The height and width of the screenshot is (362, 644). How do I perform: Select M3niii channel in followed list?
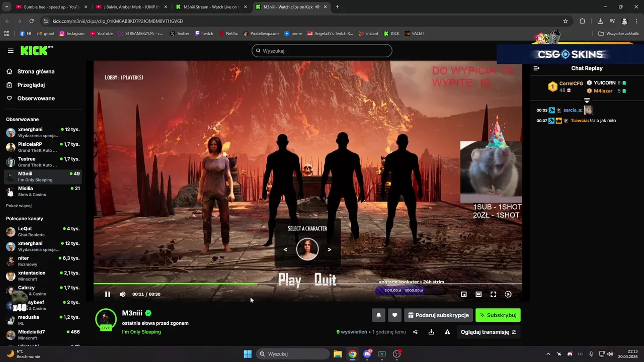(43, 176)
